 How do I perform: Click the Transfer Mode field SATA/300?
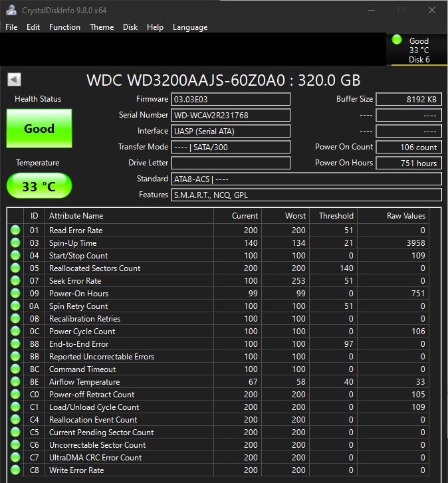(231, 147)
